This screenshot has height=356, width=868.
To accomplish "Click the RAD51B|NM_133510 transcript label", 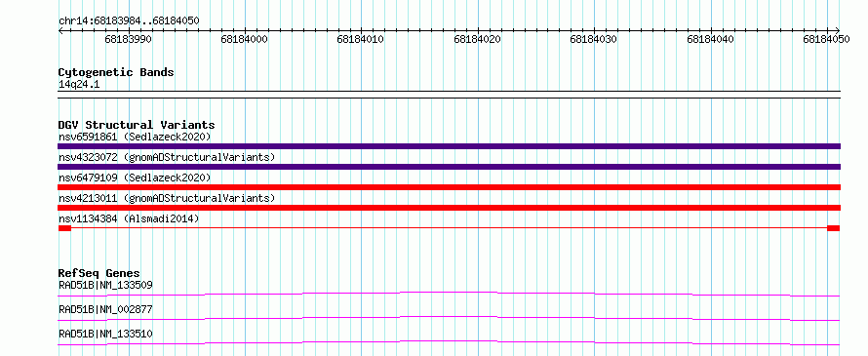I will click(105, 334).
